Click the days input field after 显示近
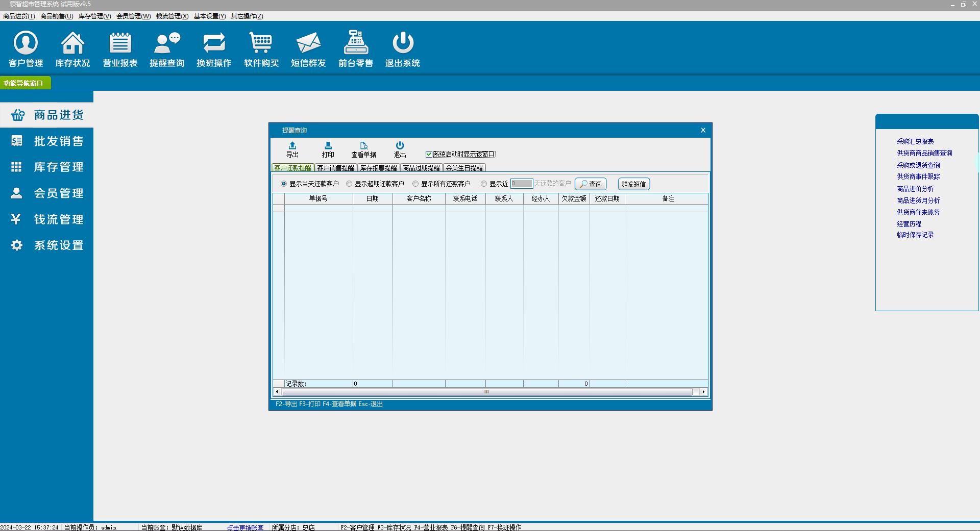 coord(521,184)
